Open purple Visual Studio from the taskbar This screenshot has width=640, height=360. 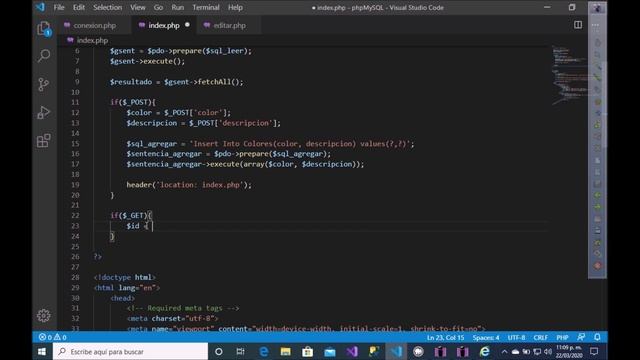352,351
